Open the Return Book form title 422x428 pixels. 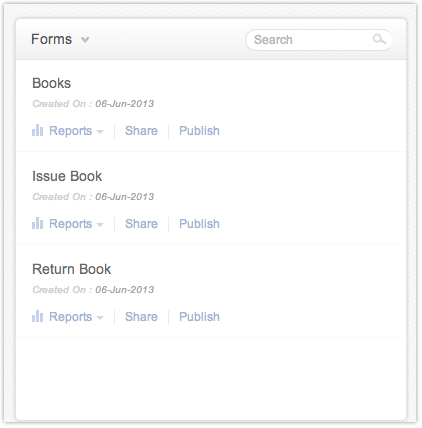(x=72, y=269)
